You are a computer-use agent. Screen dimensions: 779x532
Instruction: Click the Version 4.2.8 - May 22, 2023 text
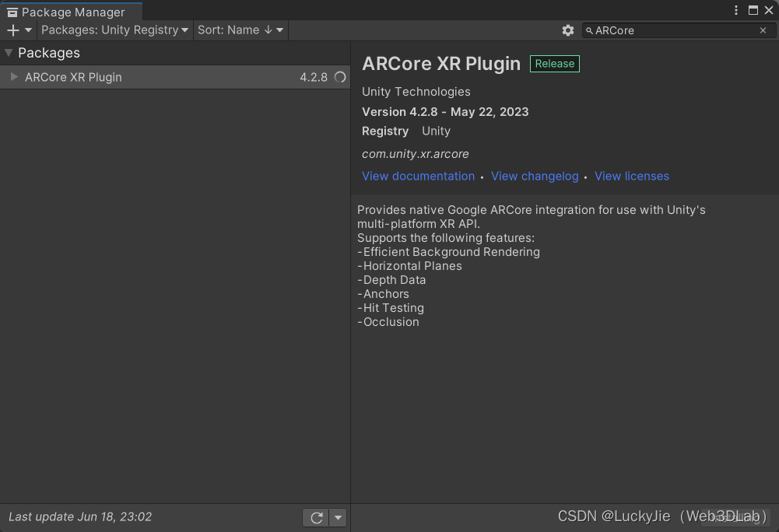coord(445,112)
